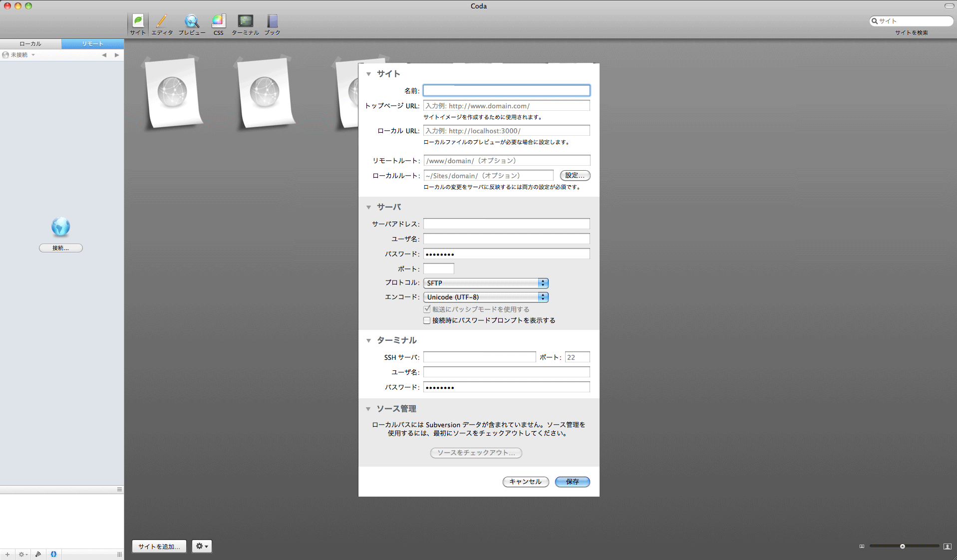The height and width of the screenshot is (560, 957).
Task: Open the プレビュー preview view
Action: 192,24
